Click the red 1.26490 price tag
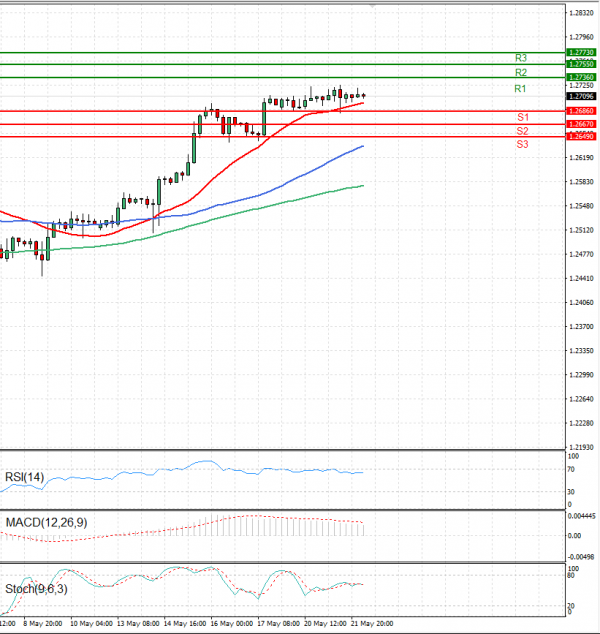This screenshot has height=634, width=600. [x=581, y=137]
